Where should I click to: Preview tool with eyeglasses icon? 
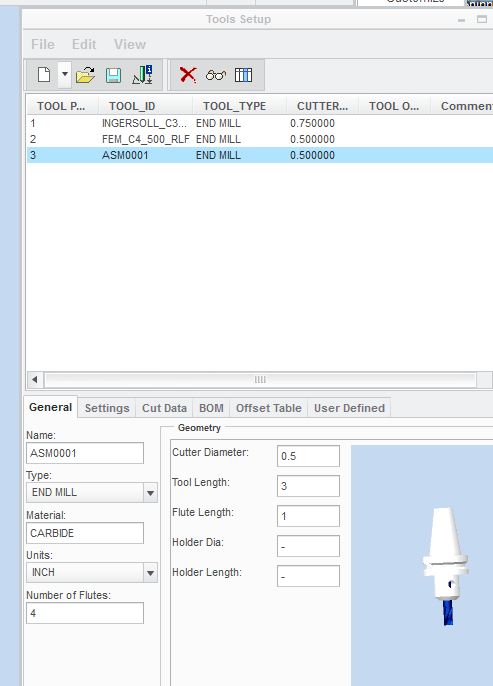[216, 75]
